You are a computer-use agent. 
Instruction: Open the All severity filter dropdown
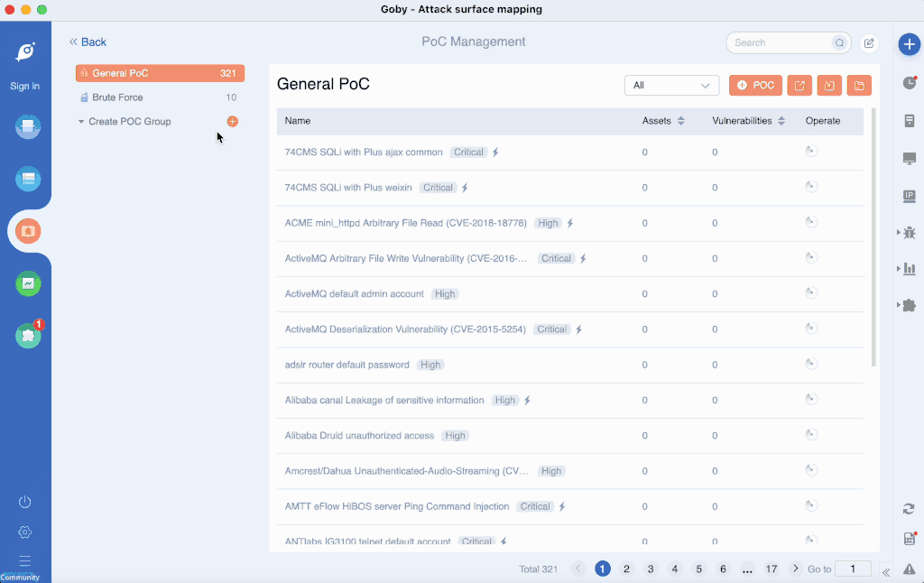coord(671,86)
